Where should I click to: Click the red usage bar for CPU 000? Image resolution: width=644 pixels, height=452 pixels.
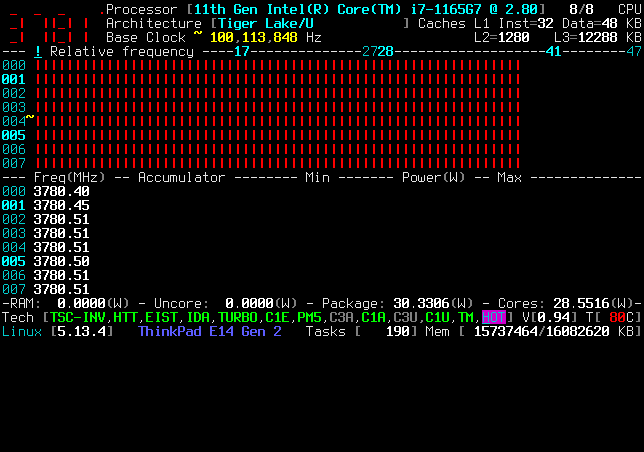pos(278,66)
